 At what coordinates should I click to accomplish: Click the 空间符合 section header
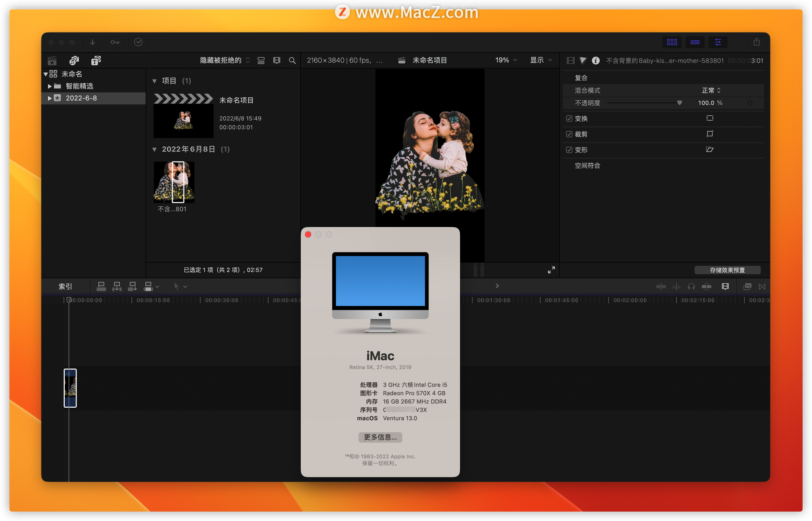click(587, 166)
